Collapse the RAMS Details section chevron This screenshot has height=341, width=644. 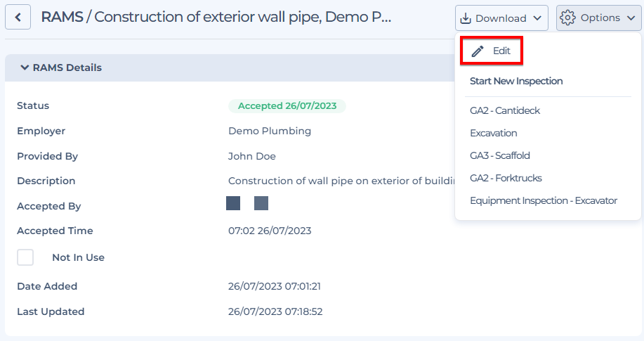[x=25, y=67]
